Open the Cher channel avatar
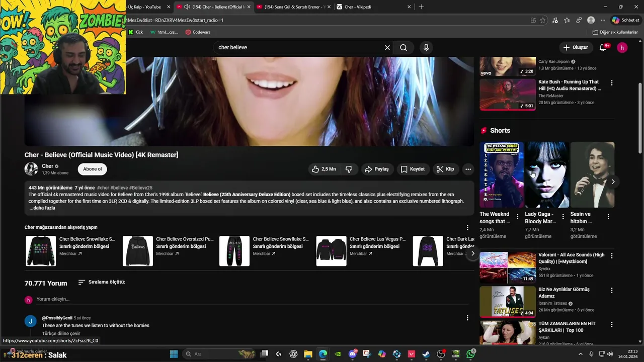The width and height of the screenshot is (644, 362). (x=31, y=169)
